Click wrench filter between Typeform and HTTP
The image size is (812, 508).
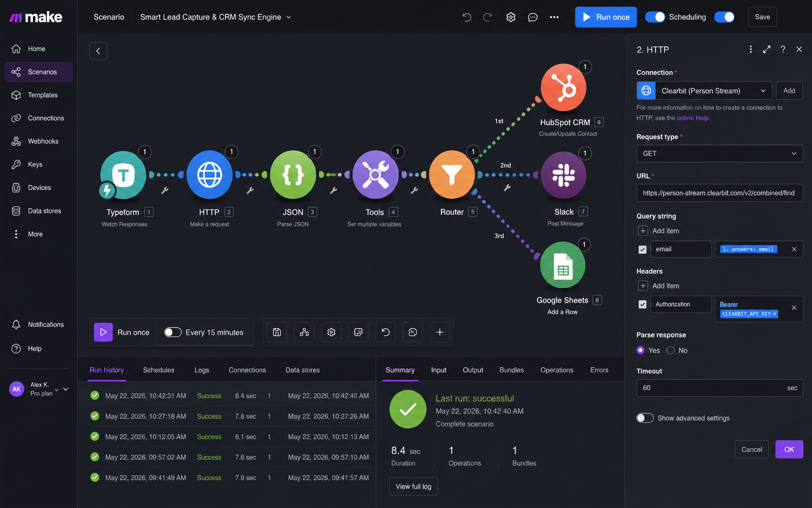click(x=165, y=190)
